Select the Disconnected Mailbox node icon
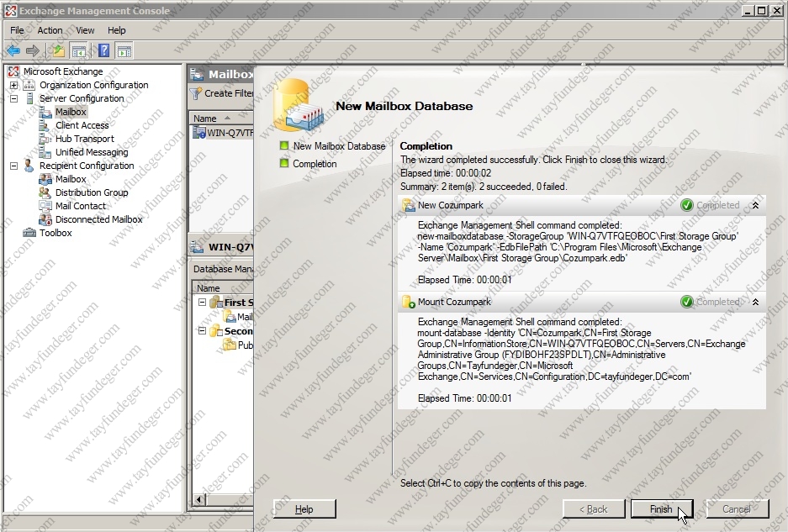788x532 pixels. [x=45, y=219]
